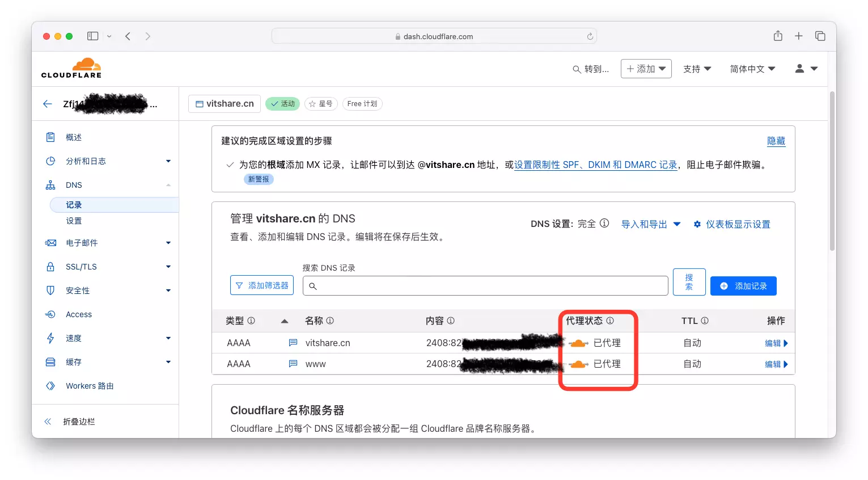Viewport: 868px width, 480px height.
Task: Show the tab overview icon
Action: click(820, 36)
